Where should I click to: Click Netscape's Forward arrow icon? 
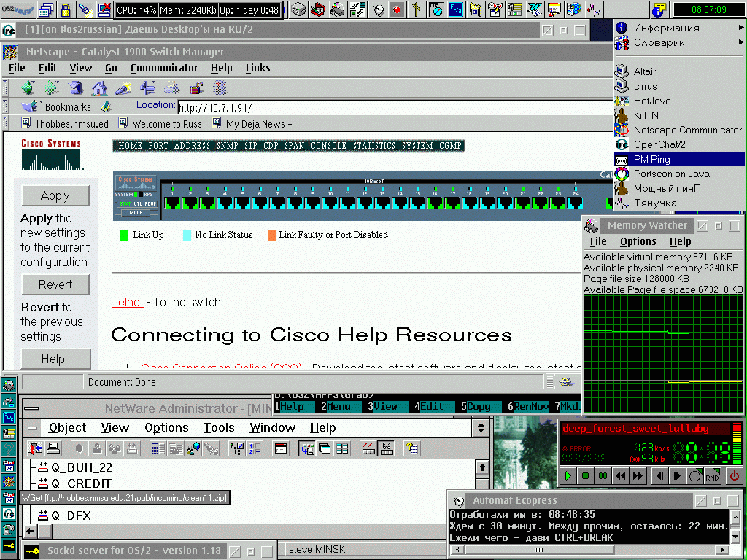[52, 87]
